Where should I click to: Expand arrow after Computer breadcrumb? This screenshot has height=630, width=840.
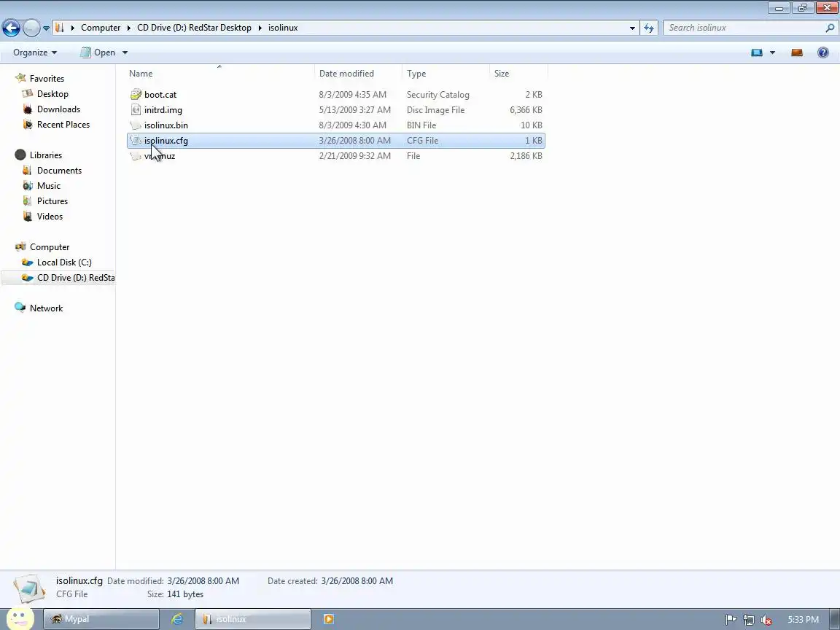[128, 28]
